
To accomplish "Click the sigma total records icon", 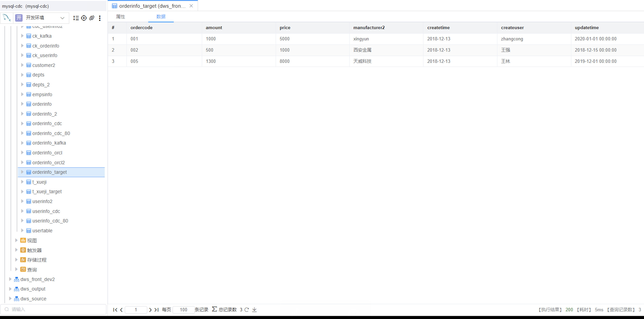I will 214,309.
